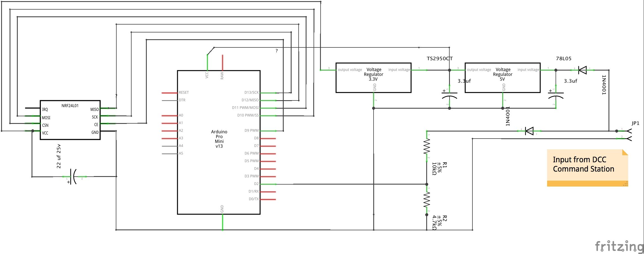Select the JP1 connector symbol
Image resolution: width=644 pixels, height=254 pixels.
pos(630,131)
